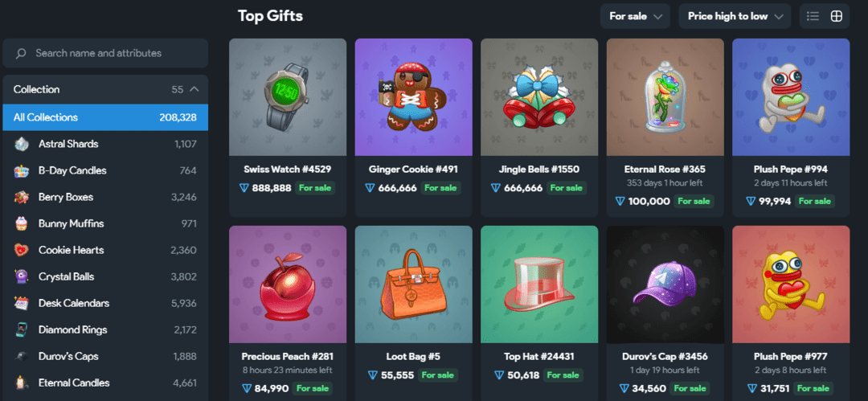Click the search name and attributes field
868x401 pixels.
click(x=105, y=53)
